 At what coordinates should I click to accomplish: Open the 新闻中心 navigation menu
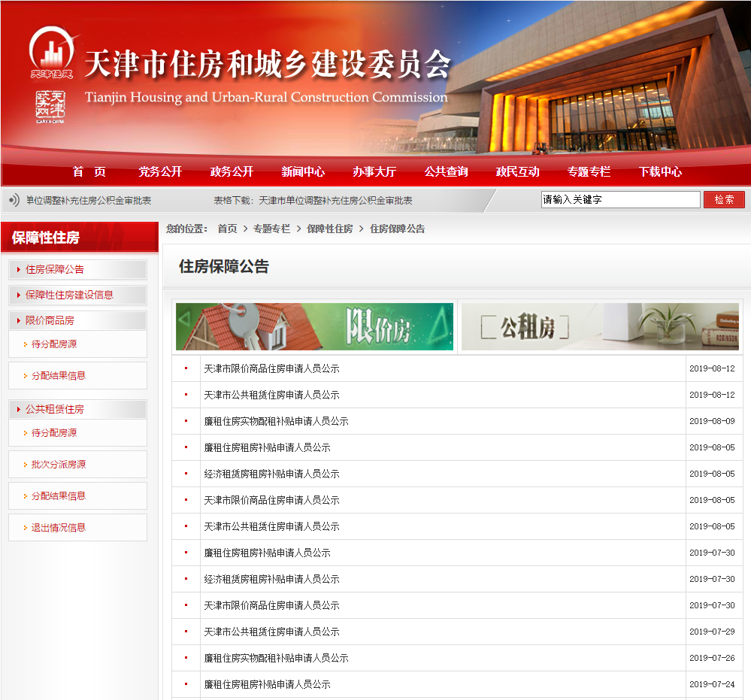pos(302,171)
